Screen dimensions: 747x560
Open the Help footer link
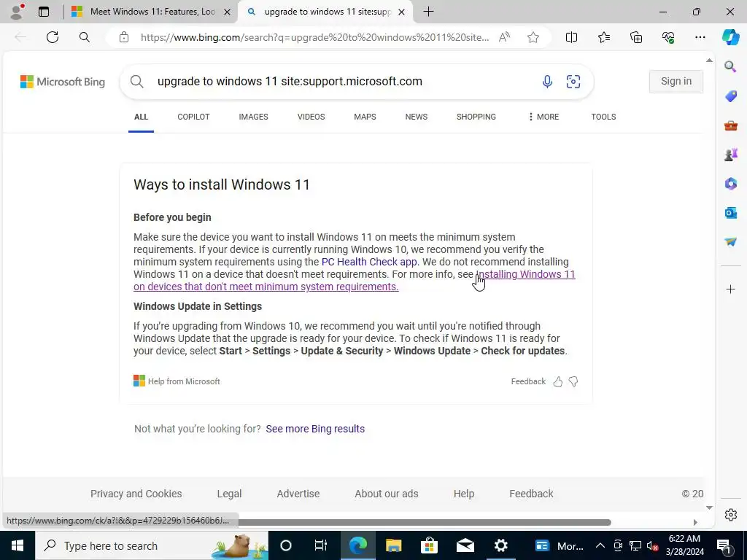pos(463,494)
